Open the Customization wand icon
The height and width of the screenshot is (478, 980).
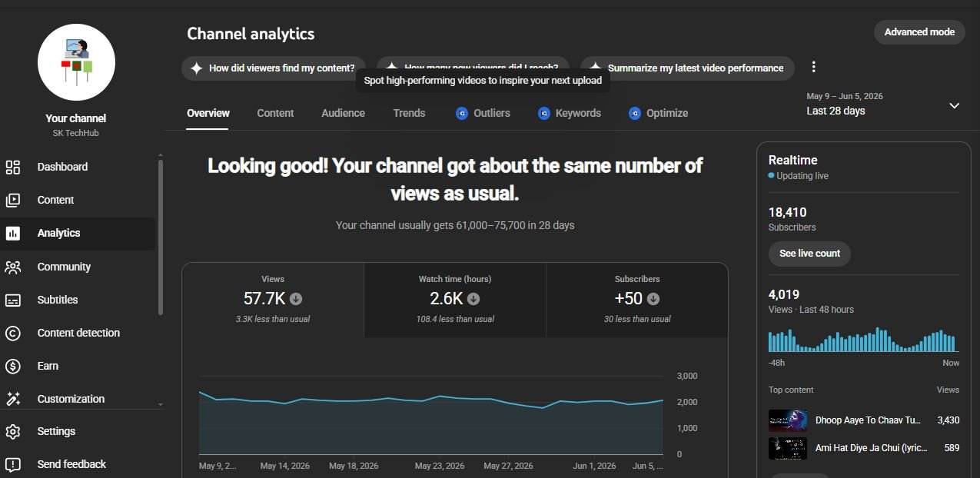coord(13,399)
